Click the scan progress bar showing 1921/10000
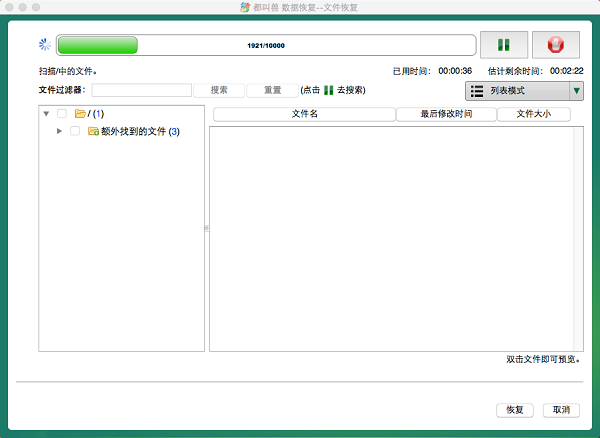Screen dimensions: 600x438 click(x=266, y=45)
